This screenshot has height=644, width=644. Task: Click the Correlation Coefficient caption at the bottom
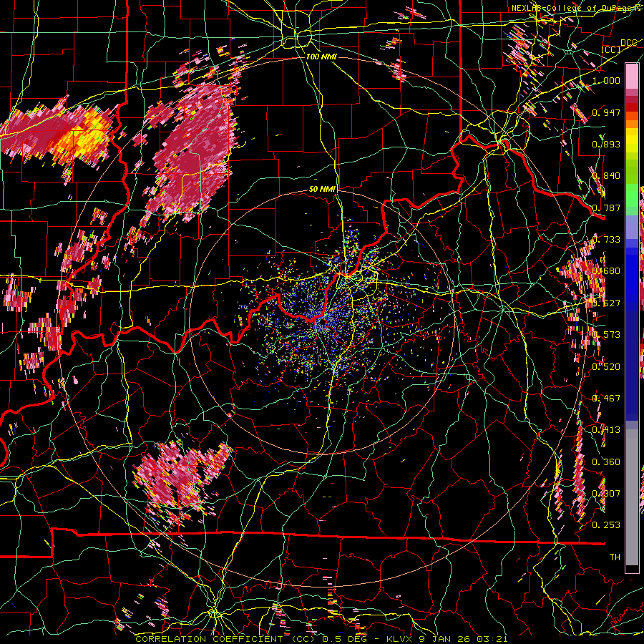[321, 639]
